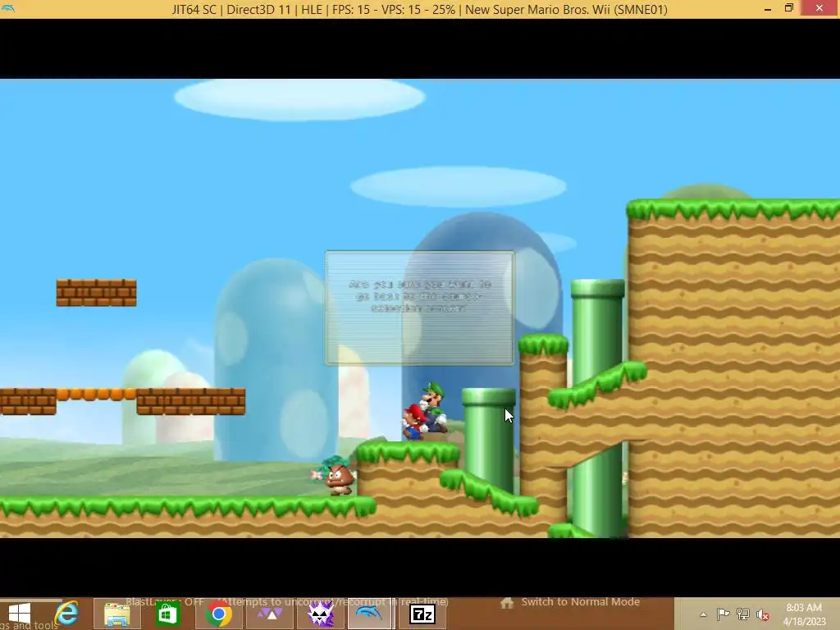Close the Dolphin game window
This screenshot has width=840, height=630.
pos(819,8)
